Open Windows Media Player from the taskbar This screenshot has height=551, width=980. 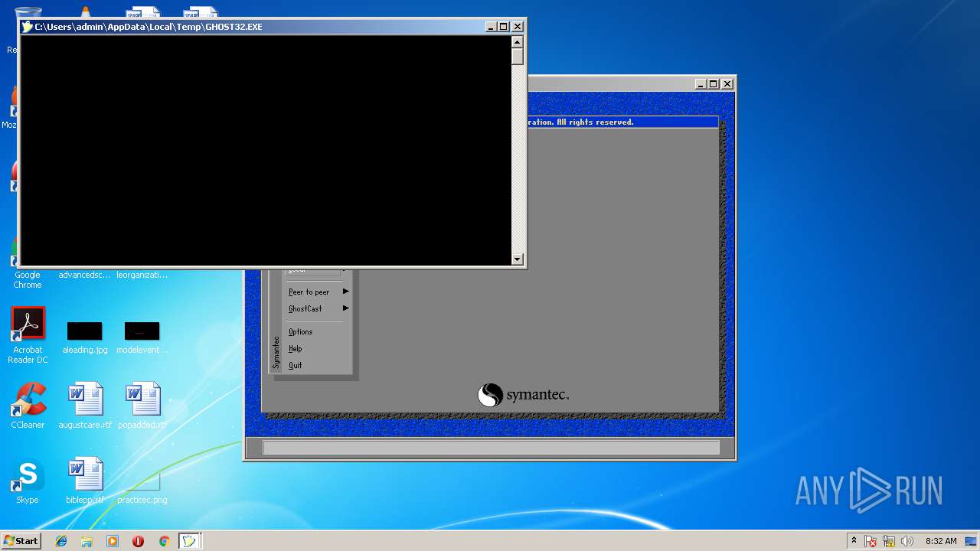[x=113, y=541]
